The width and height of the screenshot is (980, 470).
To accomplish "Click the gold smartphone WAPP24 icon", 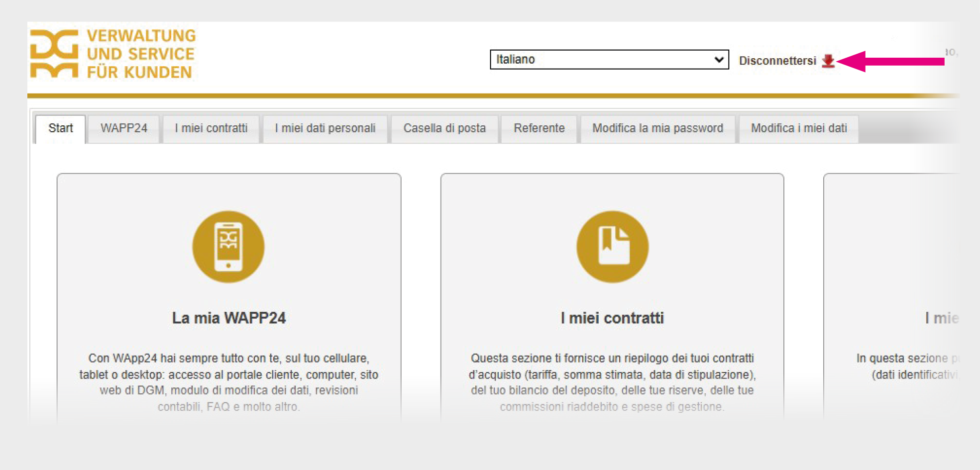I will (228, 247).
